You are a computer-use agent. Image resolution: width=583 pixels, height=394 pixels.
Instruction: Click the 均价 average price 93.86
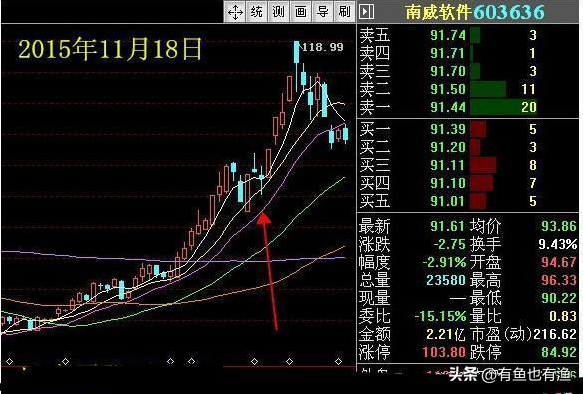(558, 226)
